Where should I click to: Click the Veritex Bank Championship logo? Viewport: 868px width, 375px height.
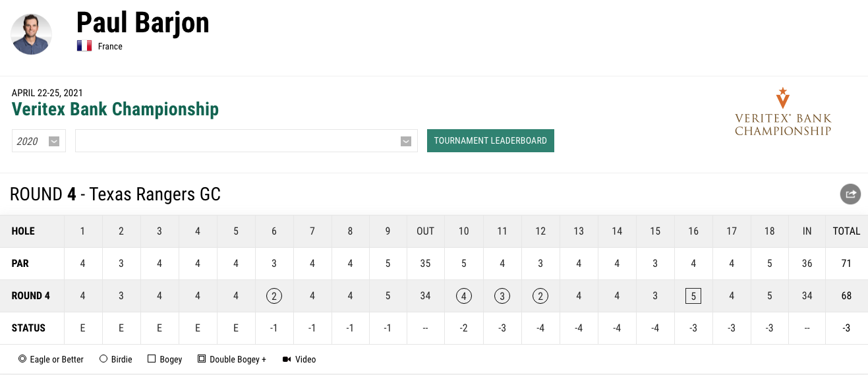click(x=782, y=112)
